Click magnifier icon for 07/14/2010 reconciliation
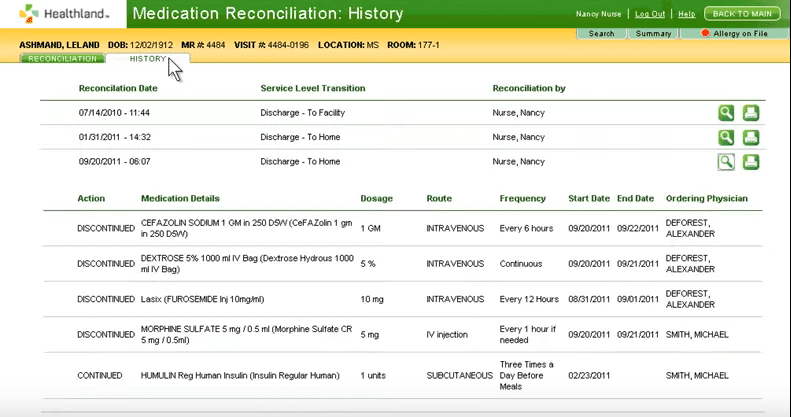The height and width of the screenshot is (417, 791). (x=726, y=113)
